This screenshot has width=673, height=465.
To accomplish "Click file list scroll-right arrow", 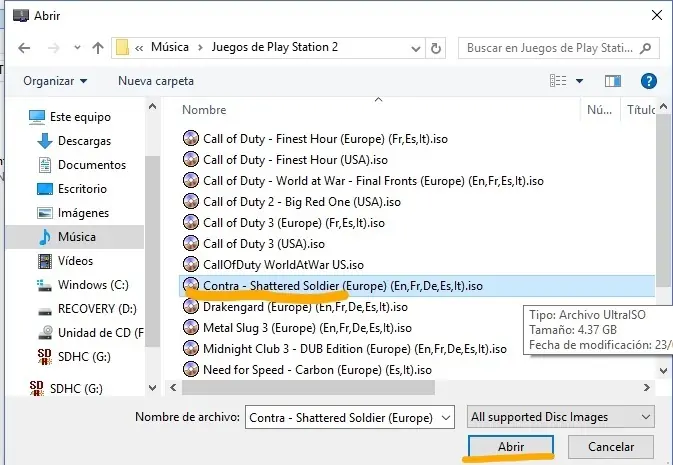I will (647, 388).
